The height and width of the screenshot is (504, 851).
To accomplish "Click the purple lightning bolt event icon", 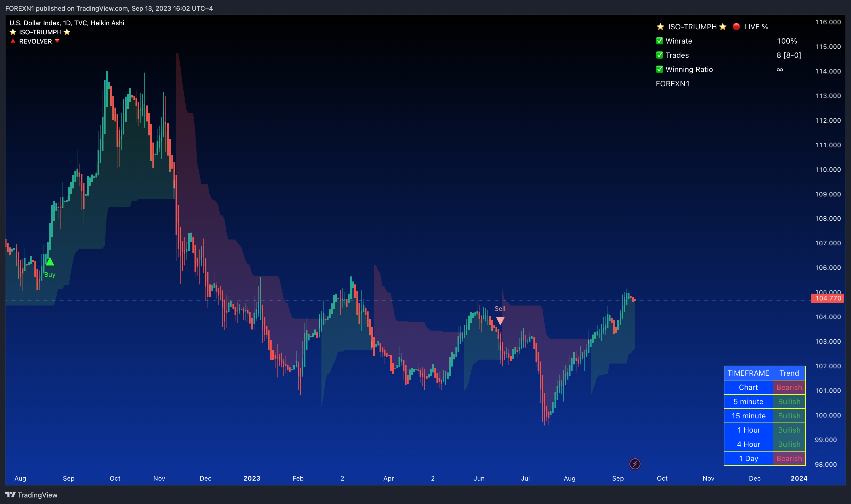I will click(x=635, y=464).
